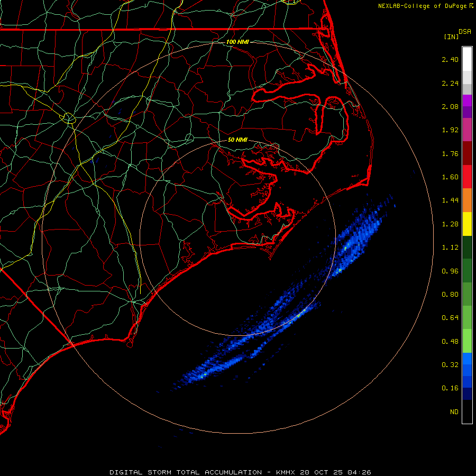
Task: Click the NEXLAB-College of DuPage credit text
Action: pos(425,6)
